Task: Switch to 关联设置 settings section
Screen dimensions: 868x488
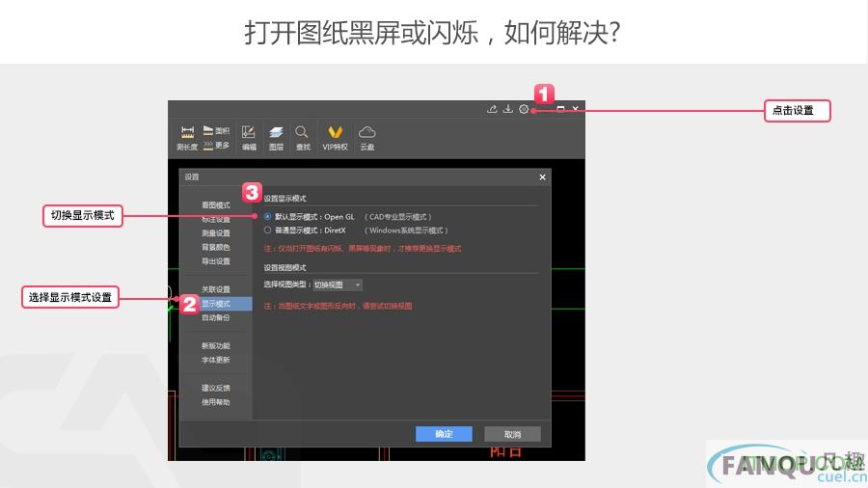Action: click(215, 289)
